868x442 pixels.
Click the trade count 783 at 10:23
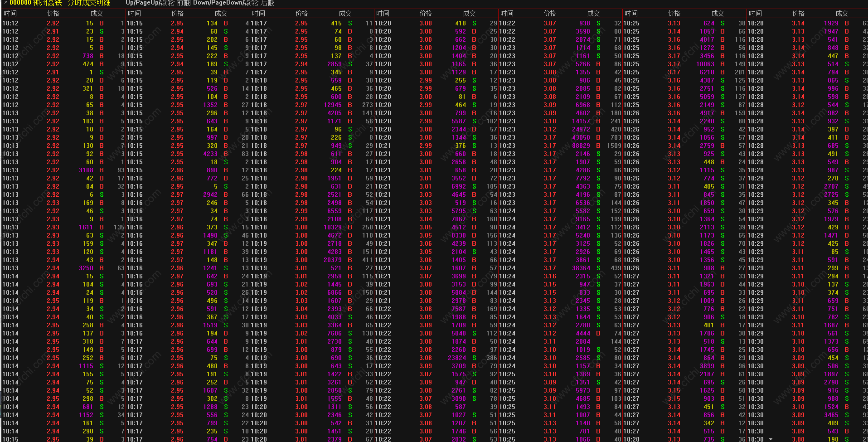616,137
